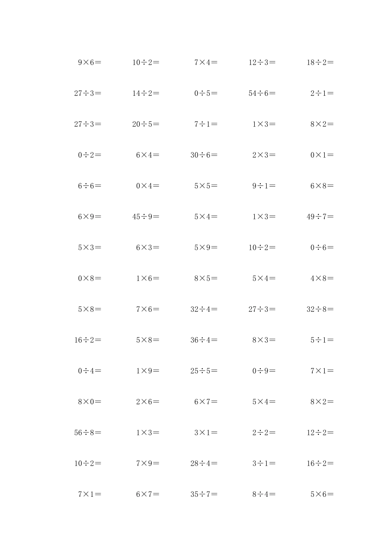Select the 4×8= multiplication problem
This screenshot has width=392, height=555.
click(x=322, y=279)
